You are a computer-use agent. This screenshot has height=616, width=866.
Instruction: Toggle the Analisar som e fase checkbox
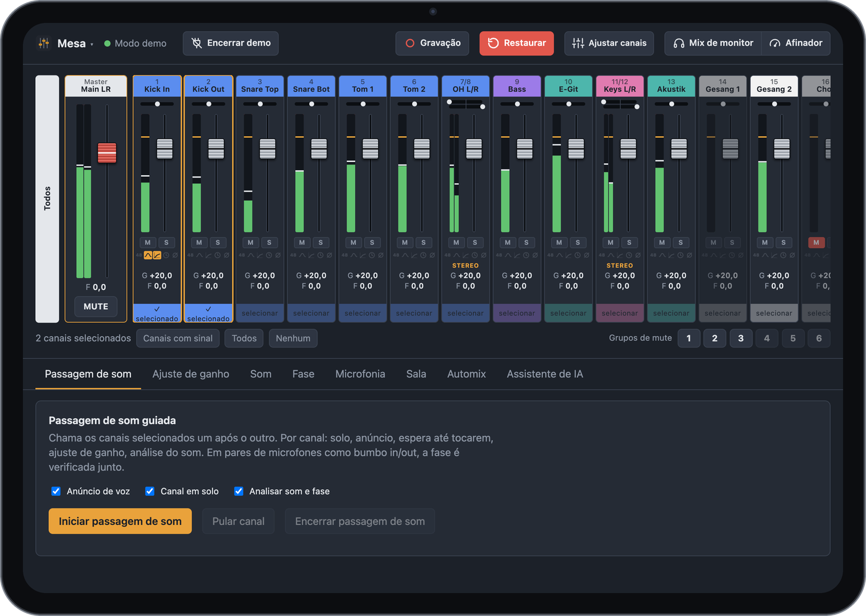pyautogui.click(x=239, y=491)
